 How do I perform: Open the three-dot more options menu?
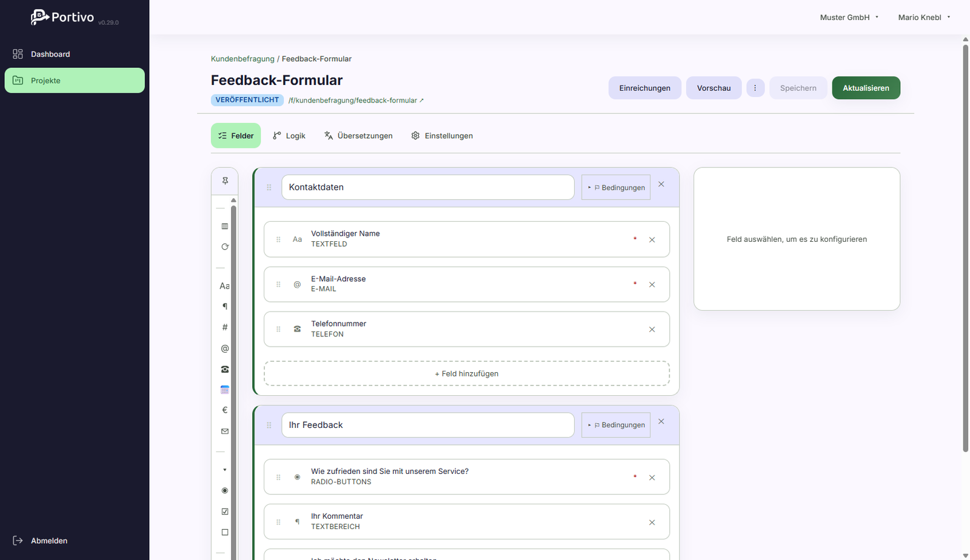point(755,88)
